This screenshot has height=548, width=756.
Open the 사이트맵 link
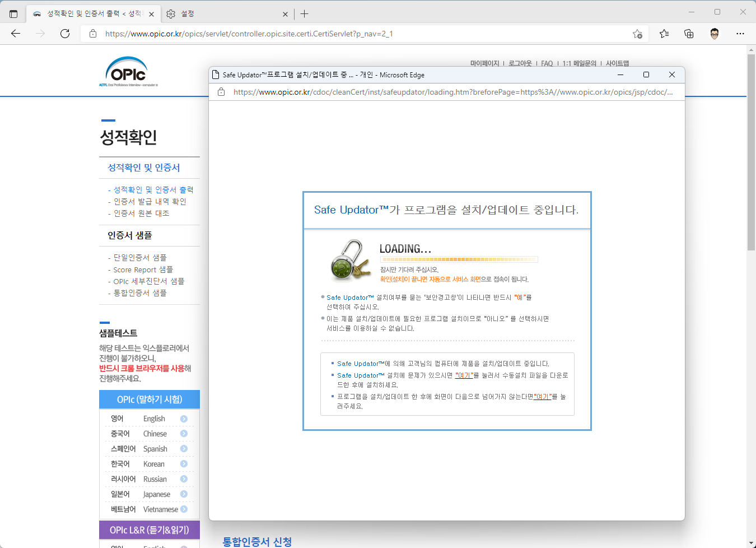pyautogui.click(x=617, y=63)
